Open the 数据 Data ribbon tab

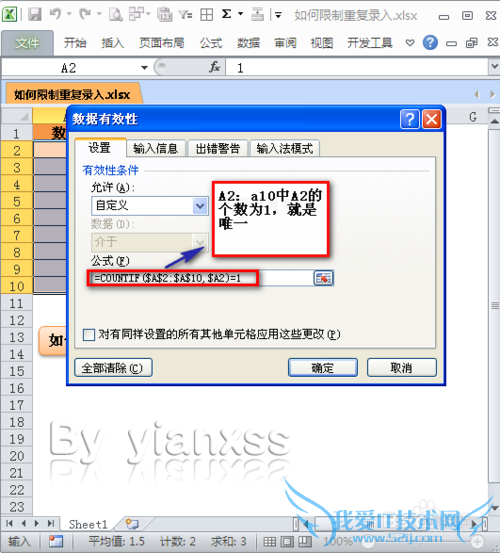248,43
